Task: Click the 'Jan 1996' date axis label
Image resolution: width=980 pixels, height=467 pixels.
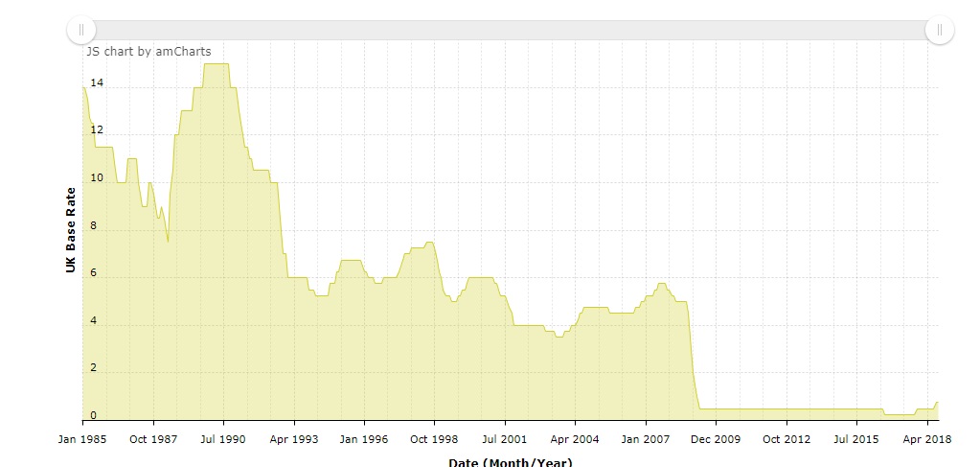Action: pyautogui.click(x=364, y=439)
